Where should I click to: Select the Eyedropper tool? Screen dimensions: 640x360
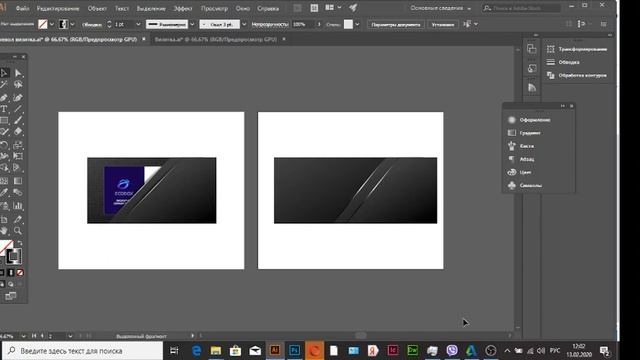(4, 192)
